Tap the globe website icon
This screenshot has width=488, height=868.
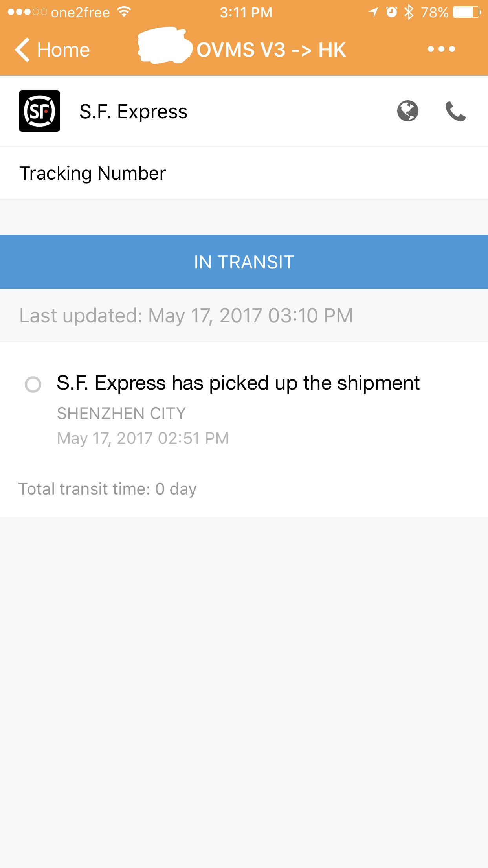click(x=407, y=111)
